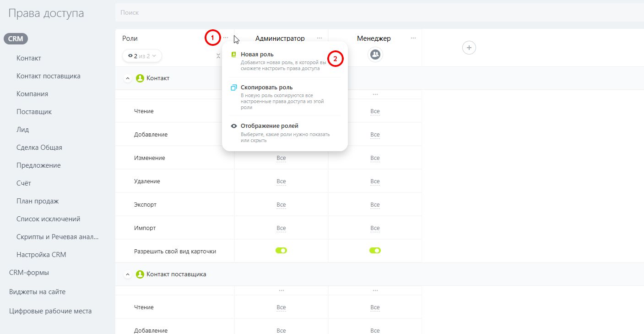Screen dimensions: 644x334
Task: Toggle Администратор's own card view switch
Action: (281, 251)
